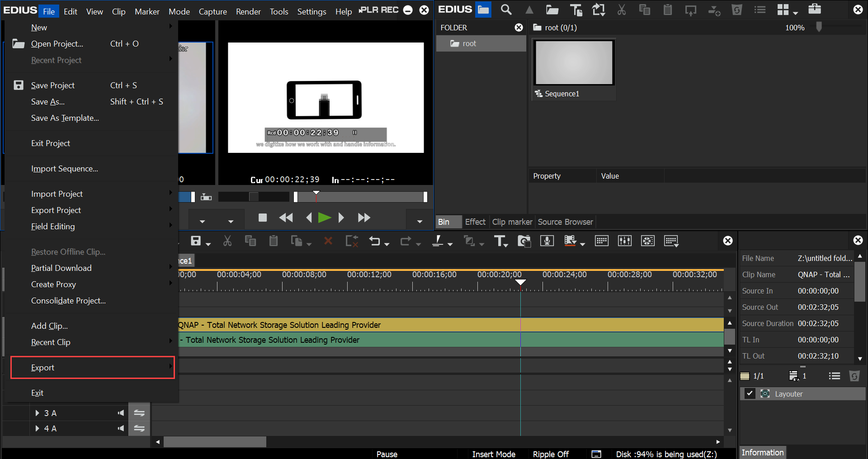The height and width of the screenshot is (459, 868).
Task: Adjust the bin thumbnail zoom slider
Action: coord(819,27)
